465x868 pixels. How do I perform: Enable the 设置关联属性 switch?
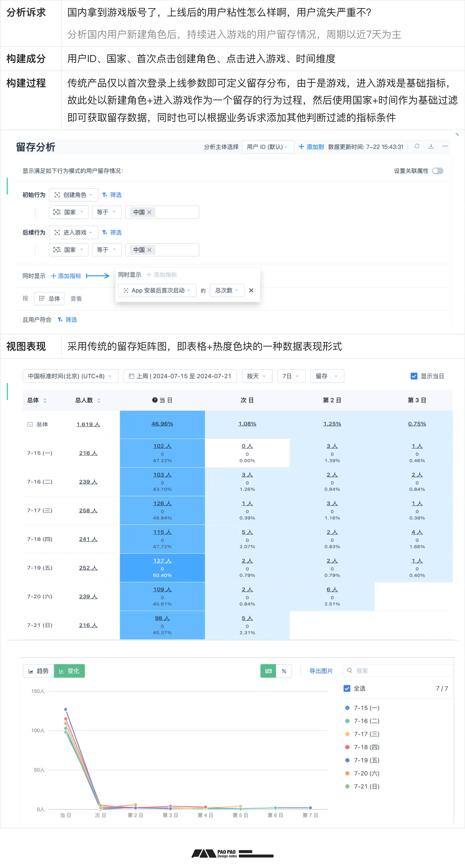438,171
